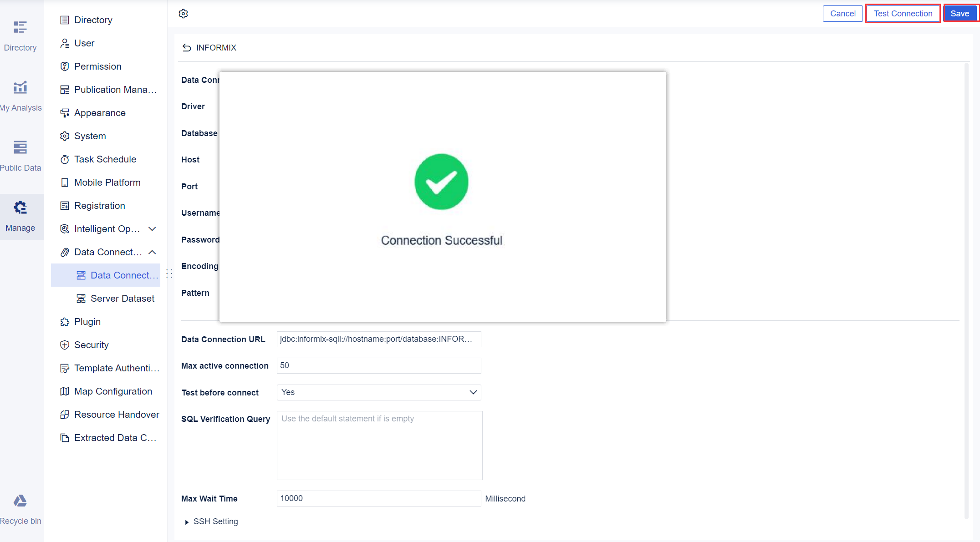Click the Task Schedule clock icon
980x542 pixels.
coord(65,159)
